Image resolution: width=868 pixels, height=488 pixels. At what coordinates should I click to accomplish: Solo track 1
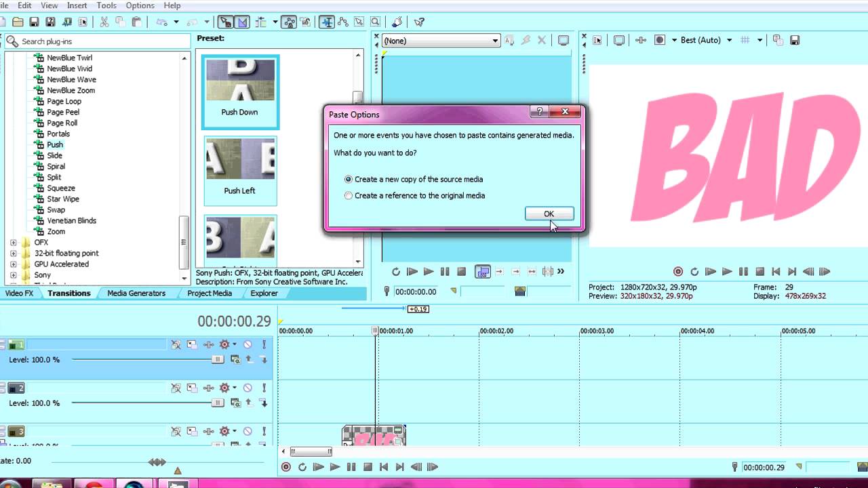[264, 344]
